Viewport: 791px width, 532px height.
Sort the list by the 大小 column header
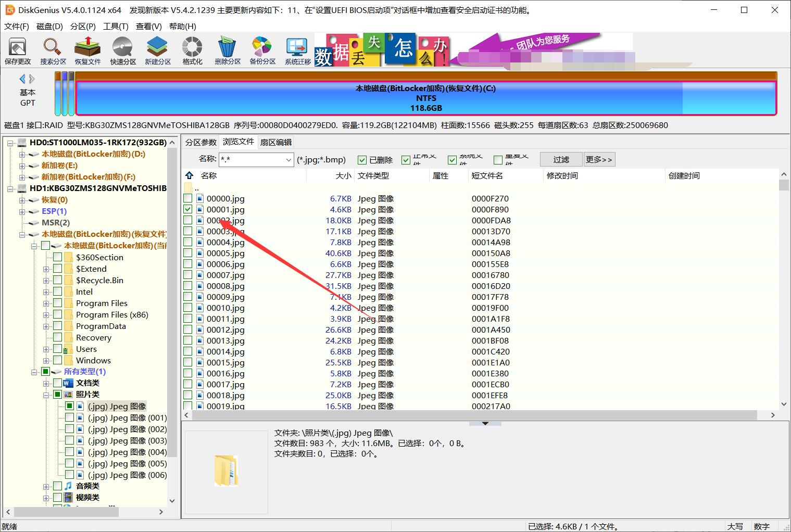330,175
